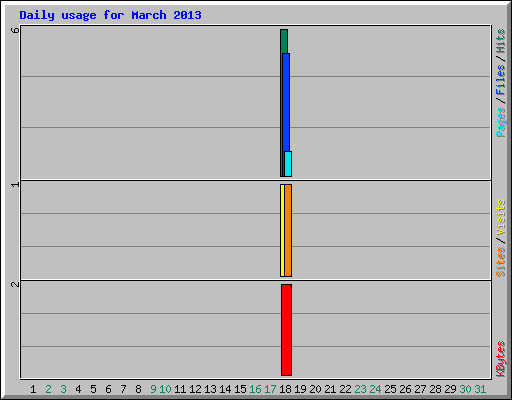Screen dimensions: 512x400
Task: Select the green Hits bar for day 18
Action: (x=284, y=41)
